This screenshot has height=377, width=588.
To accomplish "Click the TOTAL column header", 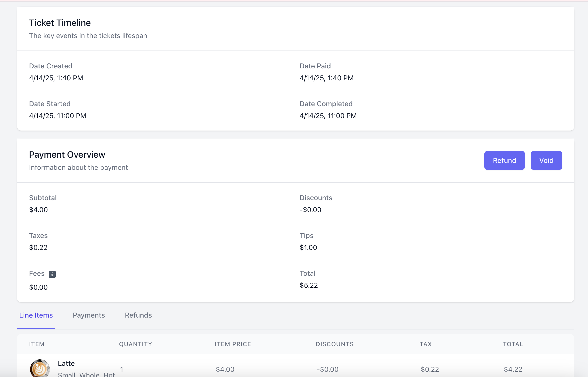I will click(x=513, y=344).
